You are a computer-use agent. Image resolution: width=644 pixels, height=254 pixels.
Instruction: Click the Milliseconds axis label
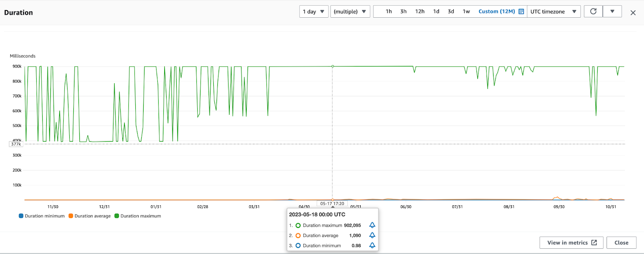pyautogui.click(x=23, y=56)
